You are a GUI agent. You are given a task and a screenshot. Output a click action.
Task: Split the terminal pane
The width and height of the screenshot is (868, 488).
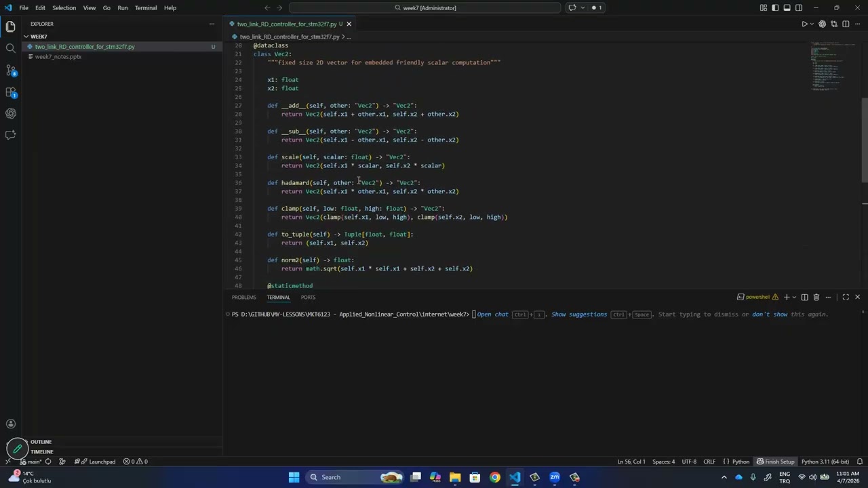coord(805,298)
